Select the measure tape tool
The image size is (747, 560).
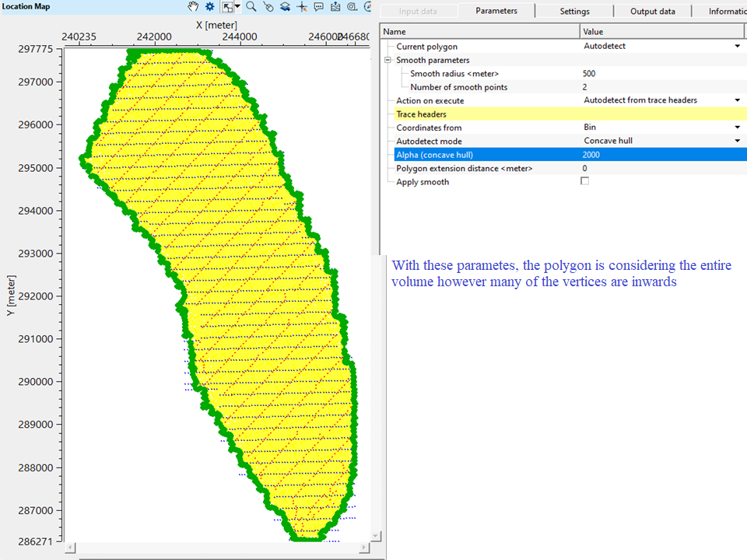352,7
